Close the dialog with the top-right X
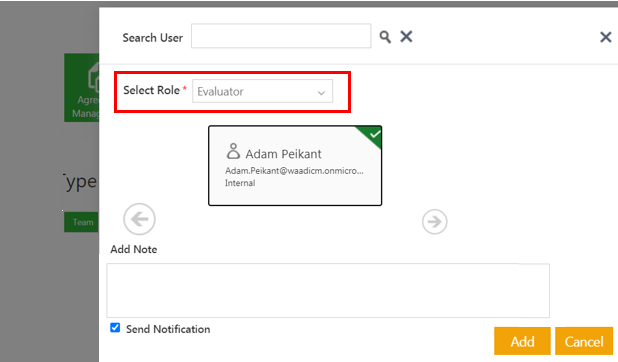The width and height of the screenshot is (618, 362). point(605,37)
